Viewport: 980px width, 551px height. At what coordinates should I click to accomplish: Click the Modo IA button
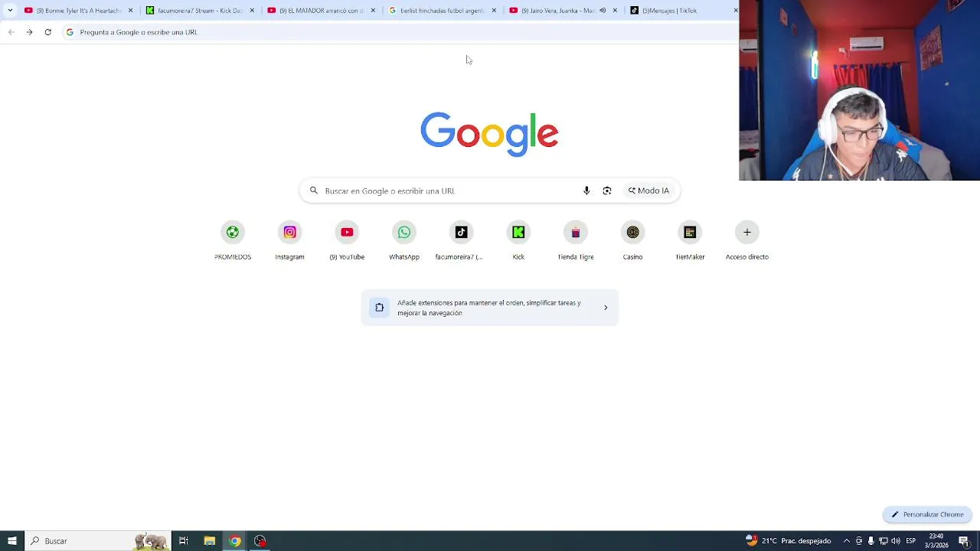[648, 191]
